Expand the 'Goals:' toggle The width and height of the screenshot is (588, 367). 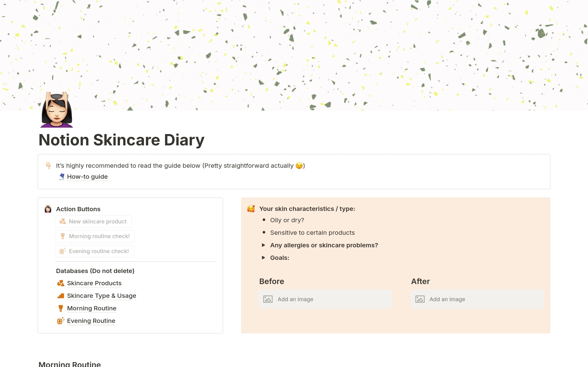point(264,257)
